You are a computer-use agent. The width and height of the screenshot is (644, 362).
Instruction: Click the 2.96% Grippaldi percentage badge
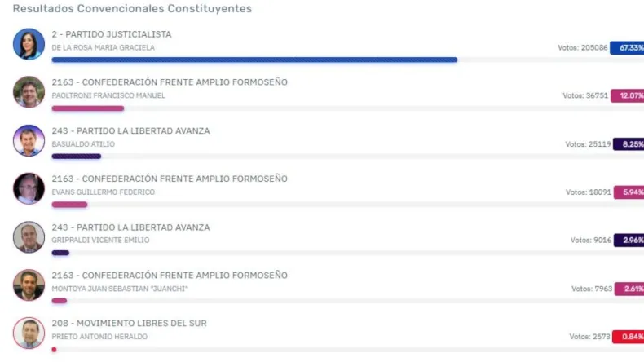point(629,240)
